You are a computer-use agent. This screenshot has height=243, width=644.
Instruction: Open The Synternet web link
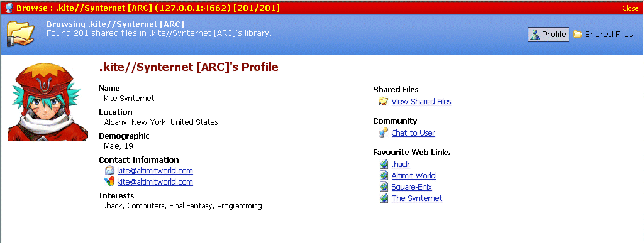coord(417,198)
